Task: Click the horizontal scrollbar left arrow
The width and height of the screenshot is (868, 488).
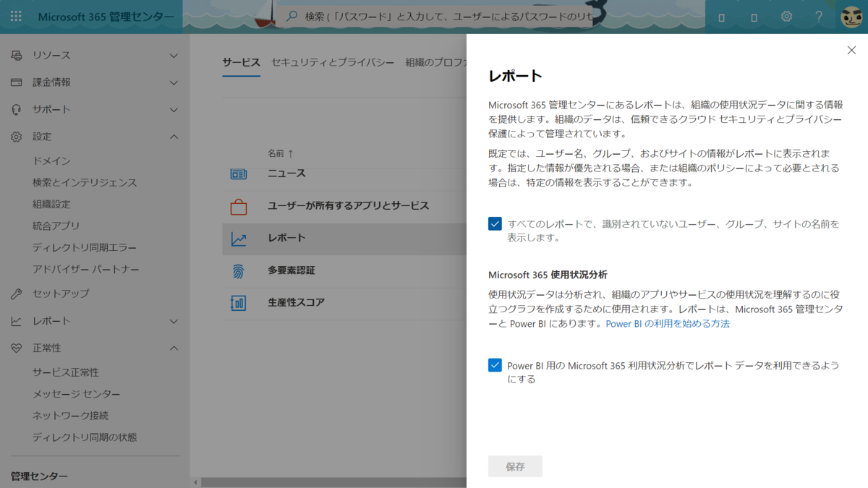Action: tap(195, 482)
